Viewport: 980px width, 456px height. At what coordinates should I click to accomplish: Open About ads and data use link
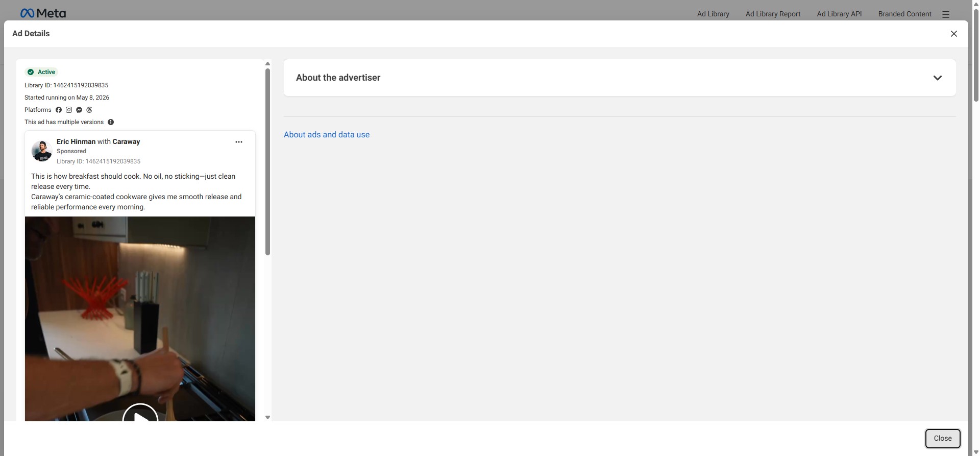tap(327, 135)
